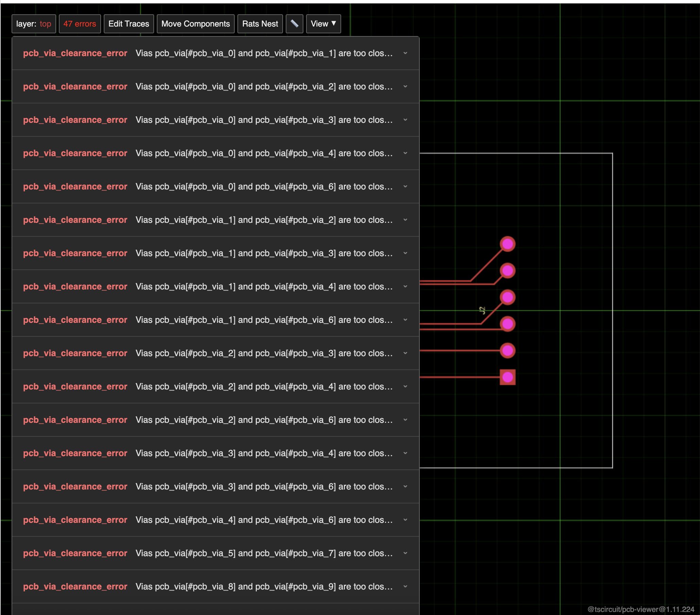
Task: Toggle Edit Traces mode
Action: click(x=129, y=23)
